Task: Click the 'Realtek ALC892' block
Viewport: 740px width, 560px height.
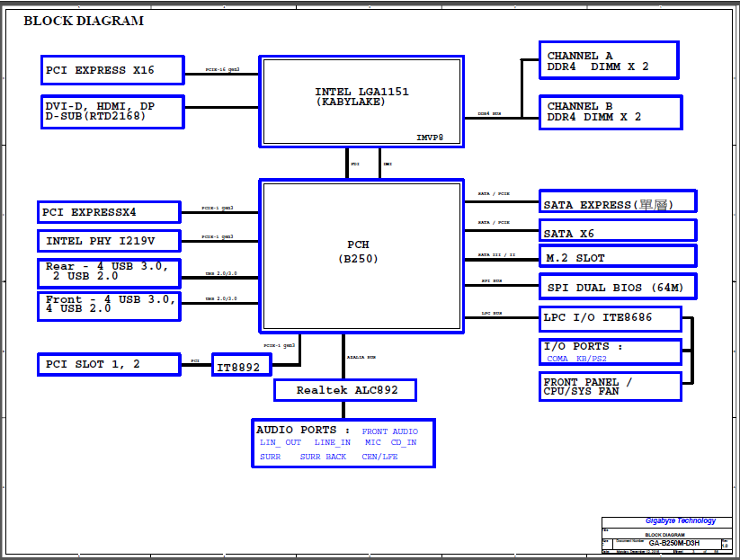Action: point(345,390)
